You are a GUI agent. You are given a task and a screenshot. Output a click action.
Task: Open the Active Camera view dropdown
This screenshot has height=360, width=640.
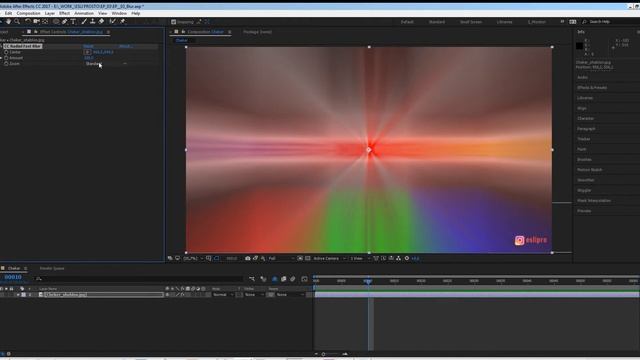pos(329,258)
